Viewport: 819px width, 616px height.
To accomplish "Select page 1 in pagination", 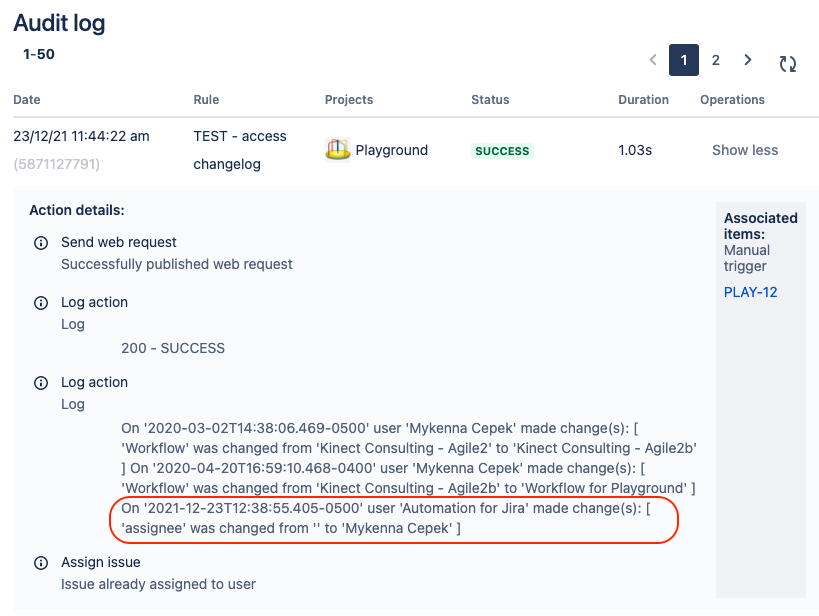I will [684, 60].
